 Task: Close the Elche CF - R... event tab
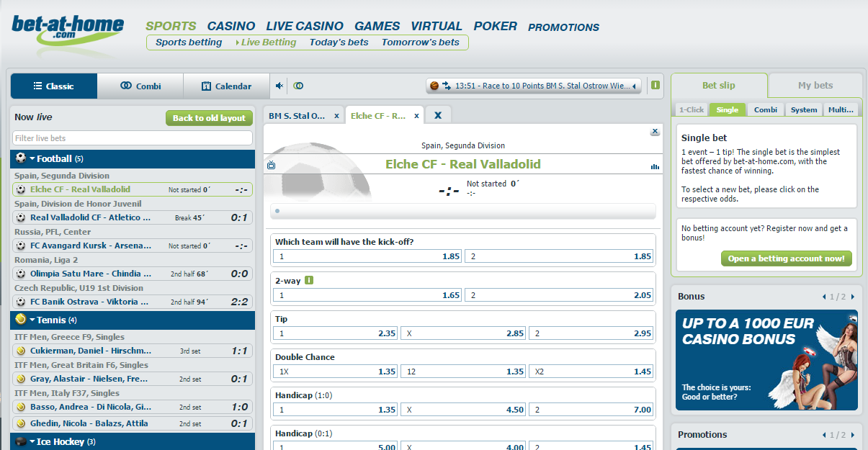pyautogui.click(x=416, y=116)
